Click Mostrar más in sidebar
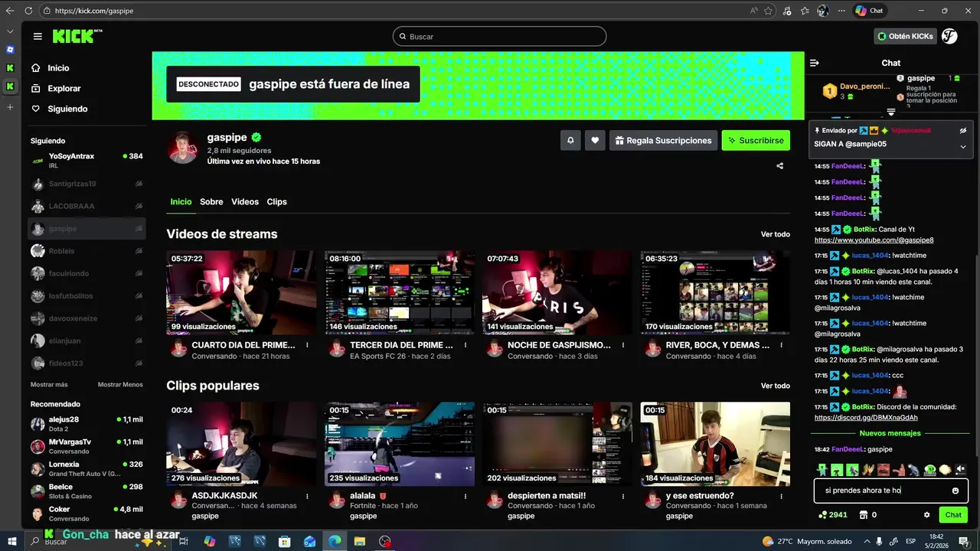The image size is (980, 551). [49, 385]
